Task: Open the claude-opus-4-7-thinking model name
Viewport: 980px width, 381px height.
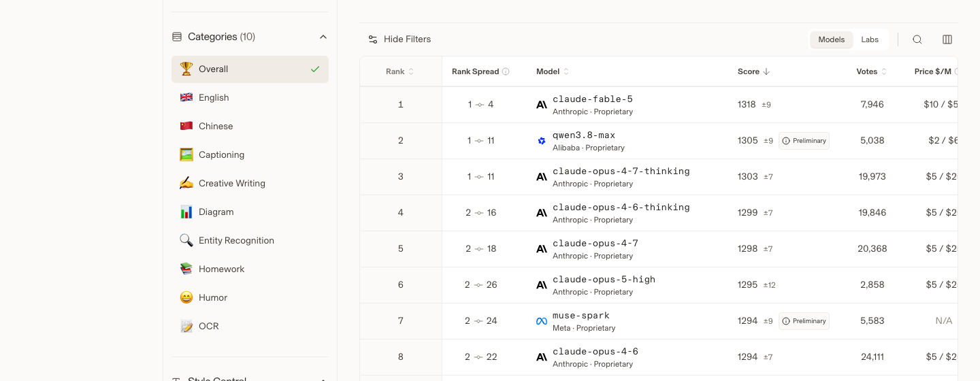Action: [621, 171]
